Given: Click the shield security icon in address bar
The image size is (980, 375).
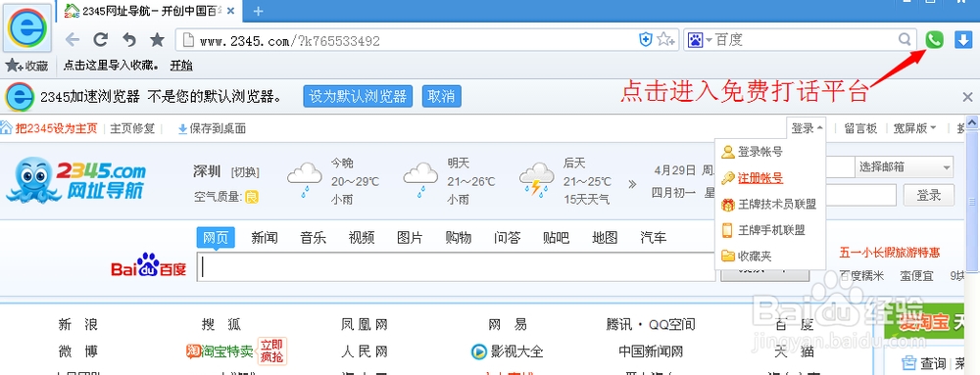Looking at the screenshot, I should point(646,40).
